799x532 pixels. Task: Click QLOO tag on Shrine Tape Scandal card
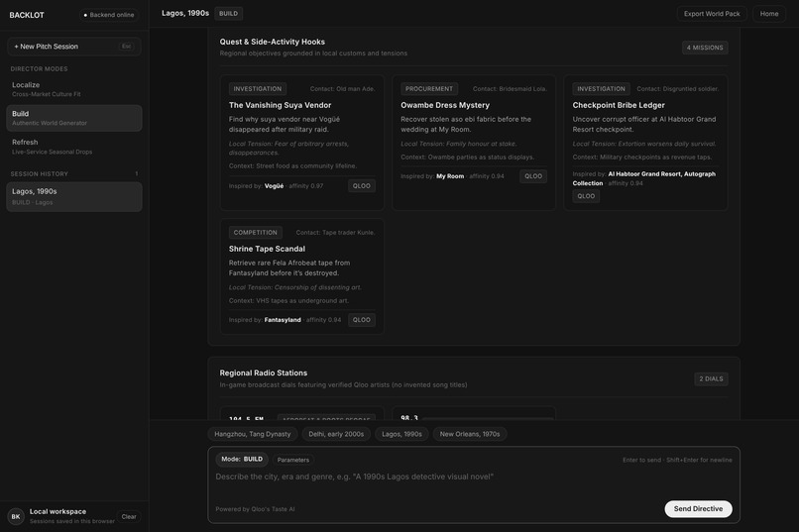pyautogui.click(x=361, y=320)
